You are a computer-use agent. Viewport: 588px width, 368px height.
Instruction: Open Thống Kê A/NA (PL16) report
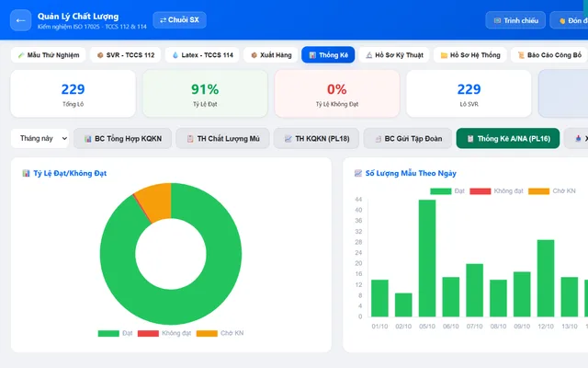click(x=508, y=139)
